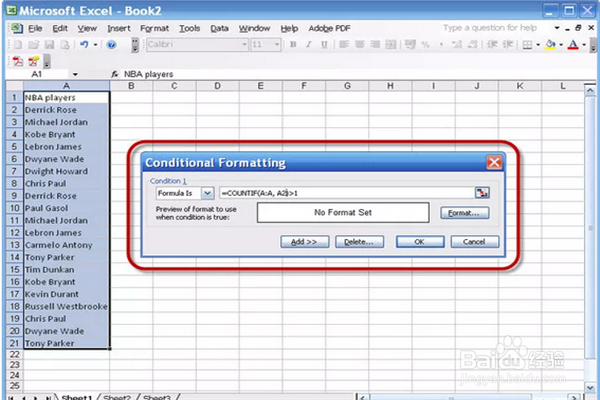This screenshot has width=600, height=400.
Task: Click 'Type a question for help' box
Action: (x=491, y=28)
